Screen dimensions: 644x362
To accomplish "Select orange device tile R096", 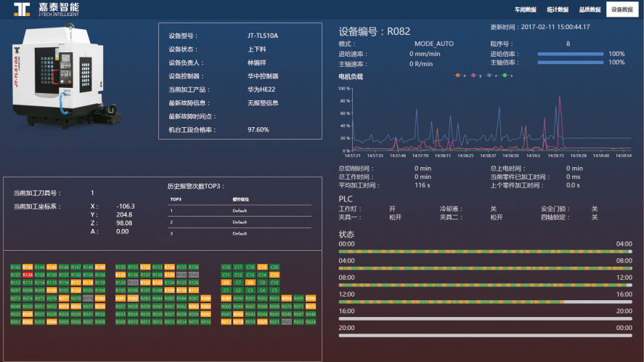I will pos(310,298).
